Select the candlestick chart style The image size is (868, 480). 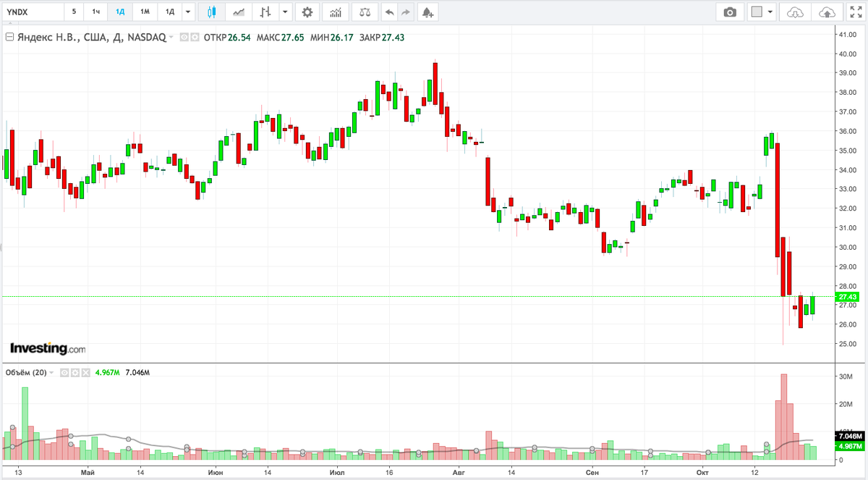212,12
